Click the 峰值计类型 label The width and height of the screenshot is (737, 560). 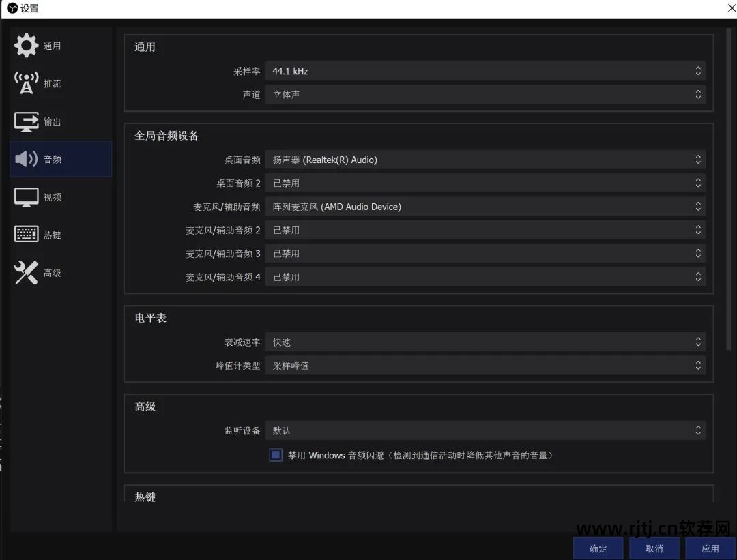coord(238,366)
